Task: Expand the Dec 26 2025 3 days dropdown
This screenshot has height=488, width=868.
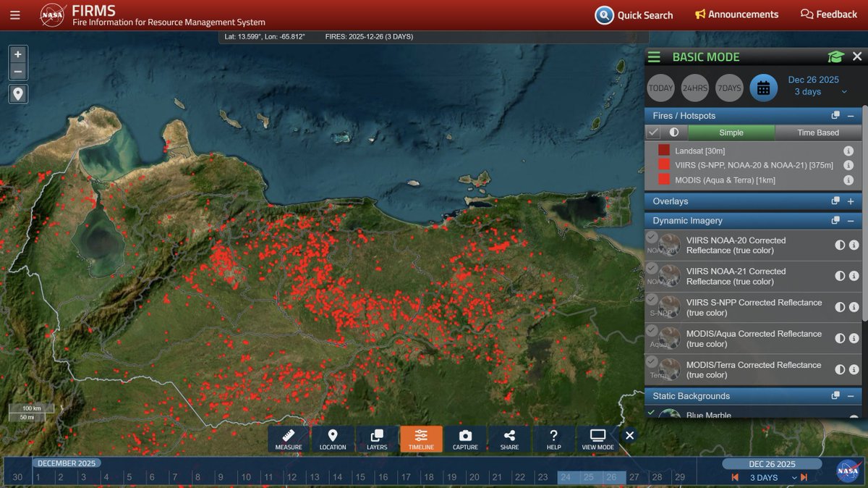Action: (x=816, y=86)
